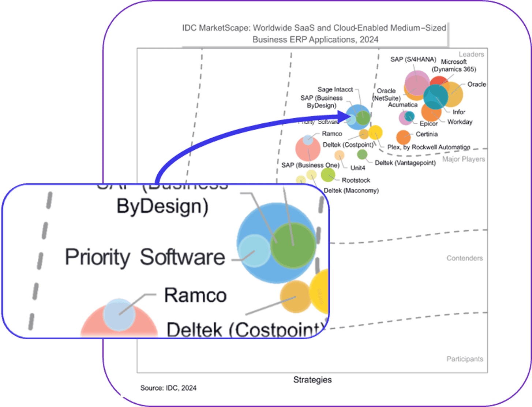
Task: Click the 'Microsoft (Dynamics 365)' label
Action: click(454, 66)
